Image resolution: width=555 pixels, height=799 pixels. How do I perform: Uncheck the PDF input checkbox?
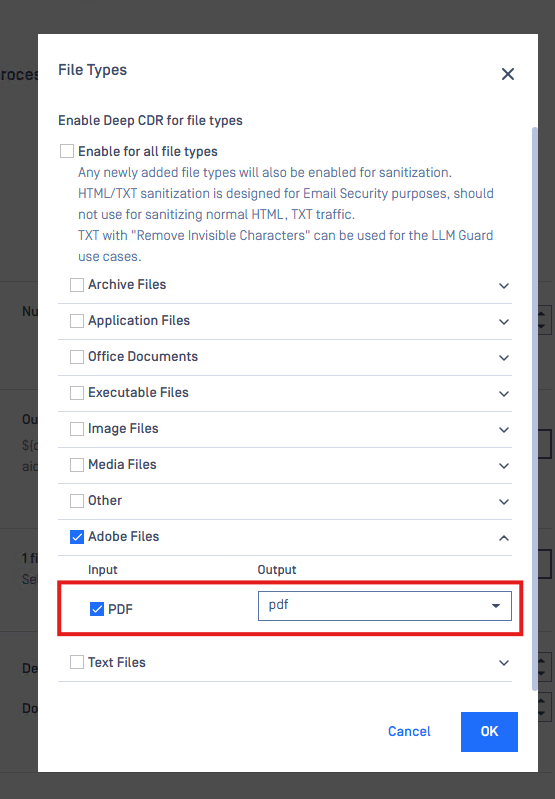[97, 609]
